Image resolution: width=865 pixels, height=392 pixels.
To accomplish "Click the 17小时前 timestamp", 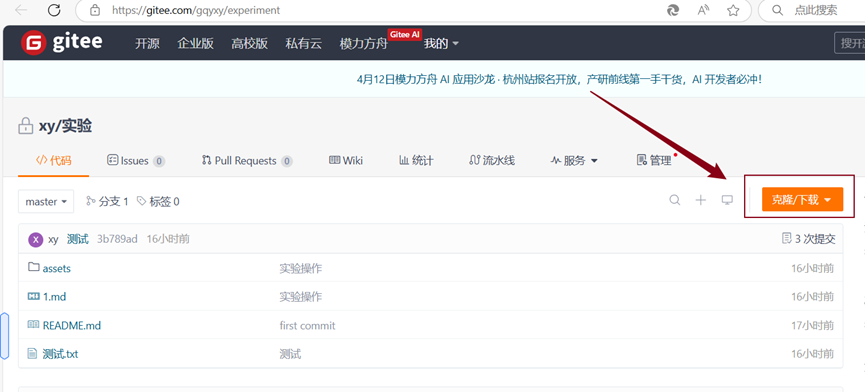I will coord(813,325).
